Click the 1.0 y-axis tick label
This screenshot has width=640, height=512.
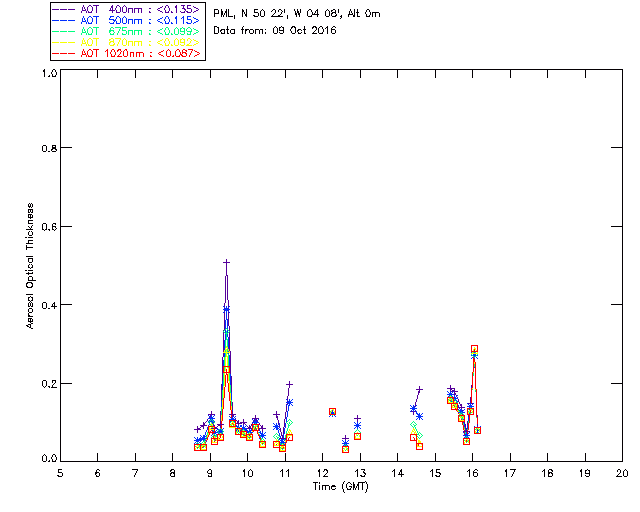coord(49,73)
